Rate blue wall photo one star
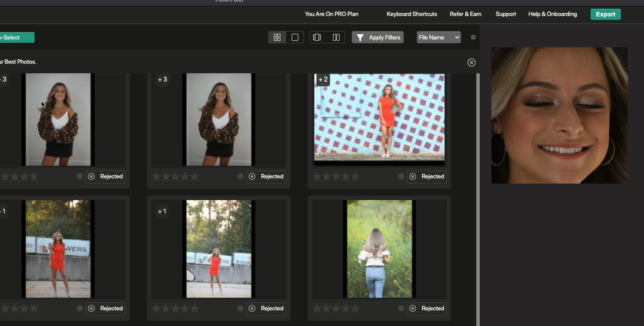The image size is (644, 326). click(x=317, y=176)
